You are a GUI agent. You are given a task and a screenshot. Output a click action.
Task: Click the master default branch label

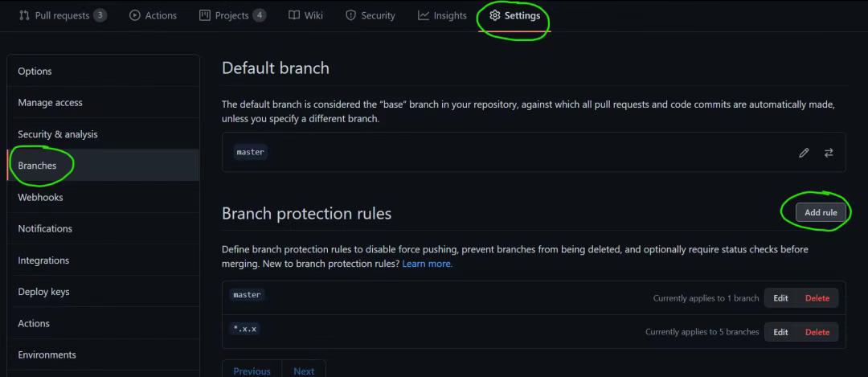[250, 152]
